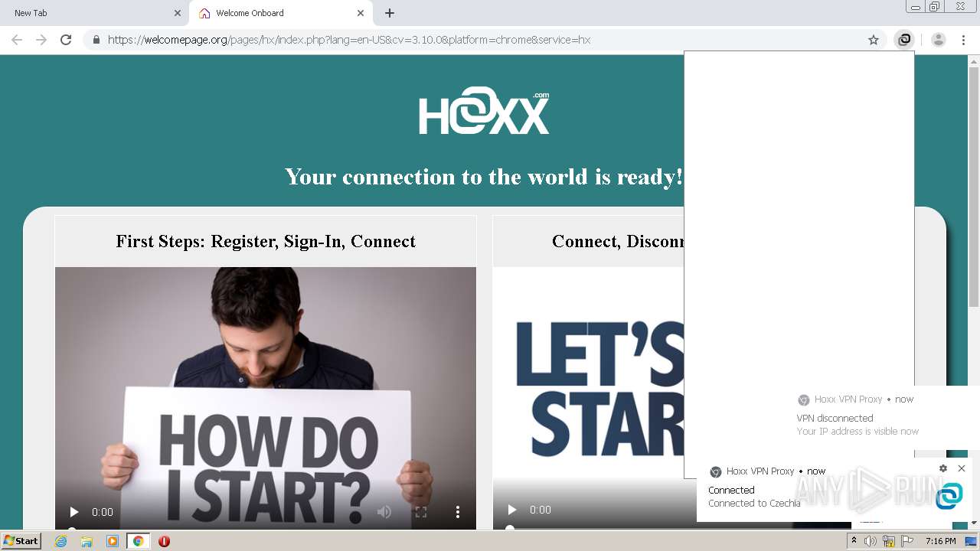Go back to the previous page

(17, 40)
